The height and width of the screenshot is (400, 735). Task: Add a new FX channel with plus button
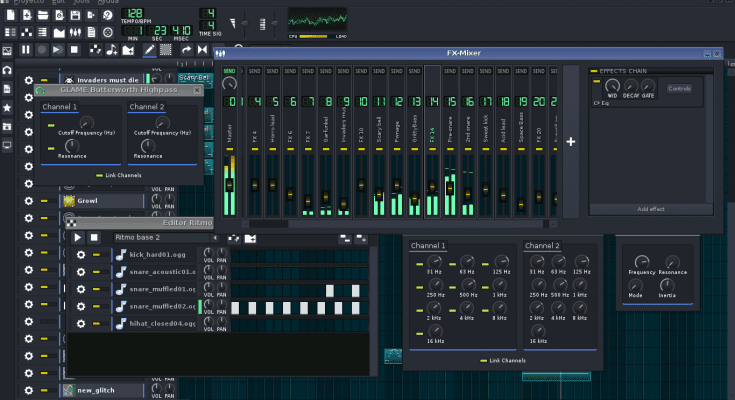coord(571,142)
